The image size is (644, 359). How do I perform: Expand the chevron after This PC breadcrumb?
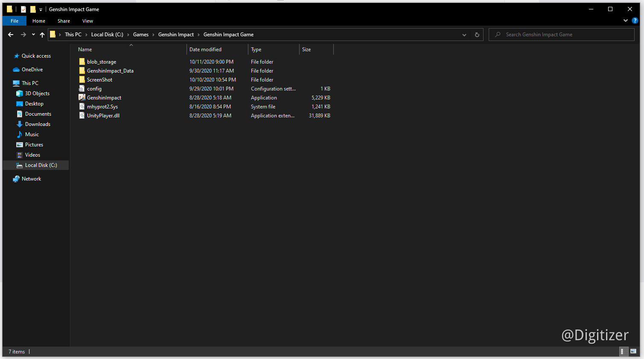[86, 35]
